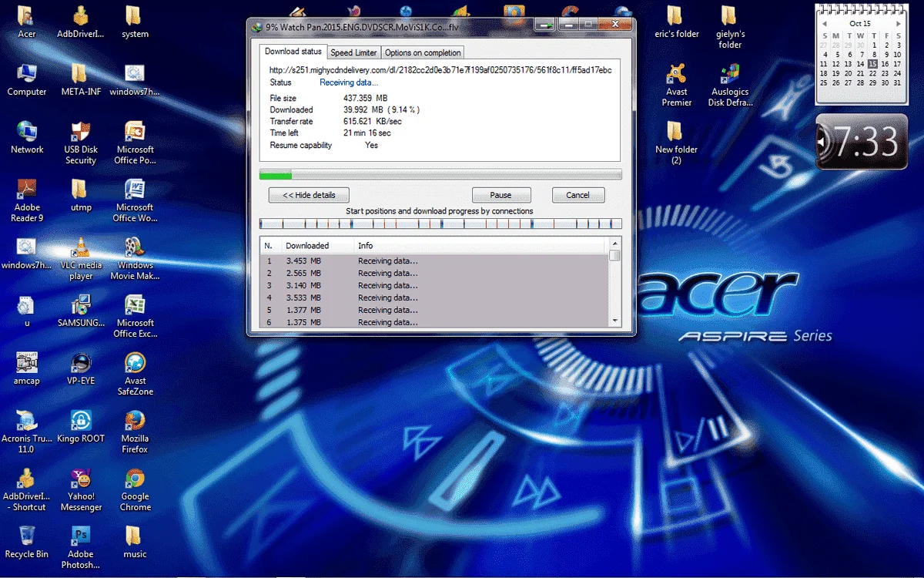Open Yahoo! Messenger shortcut

tap(80, 490)
